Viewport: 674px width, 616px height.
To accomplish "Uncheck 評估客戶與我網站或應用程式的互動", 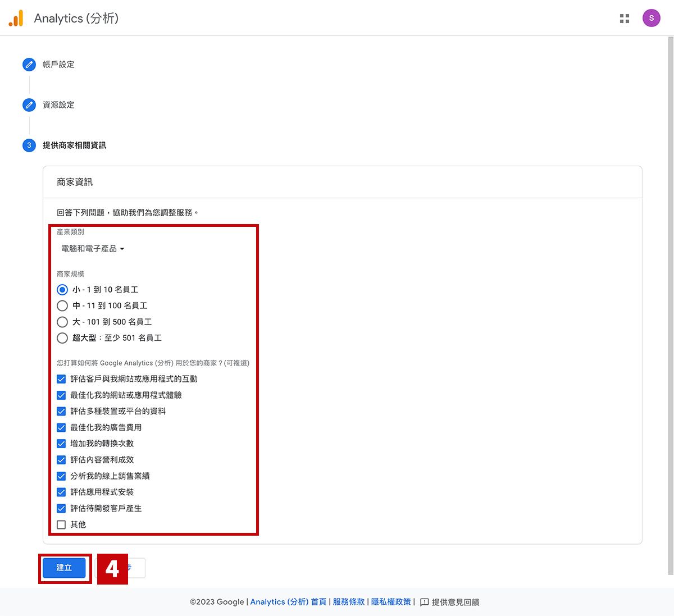I will [62, 379].
